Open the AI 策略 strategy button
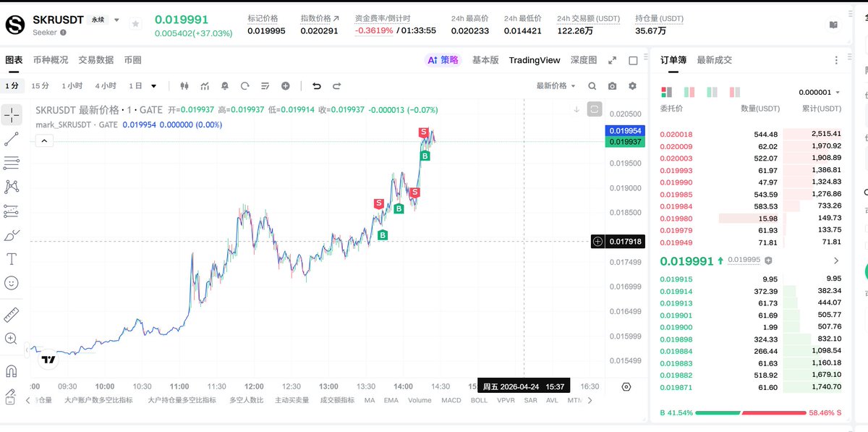868x432 pixels. (x=443, y=60)
